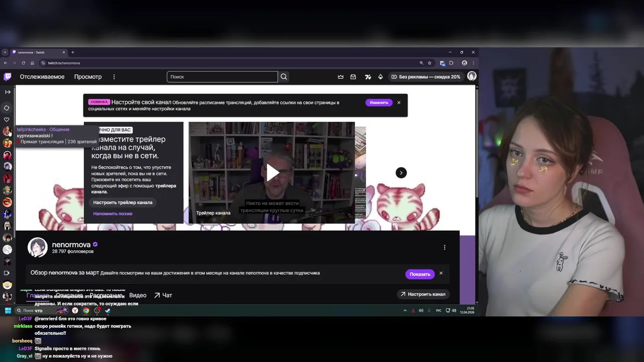Open the zoom magnifier in address bar
Screen dimensions: 644x362
coord(421,63)
